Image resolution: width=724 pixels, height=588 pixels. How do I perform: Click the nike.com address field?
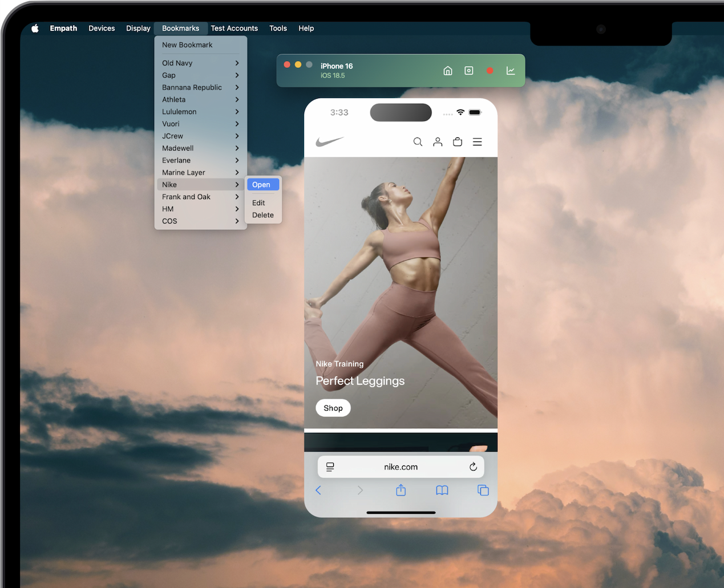[401, 467]
